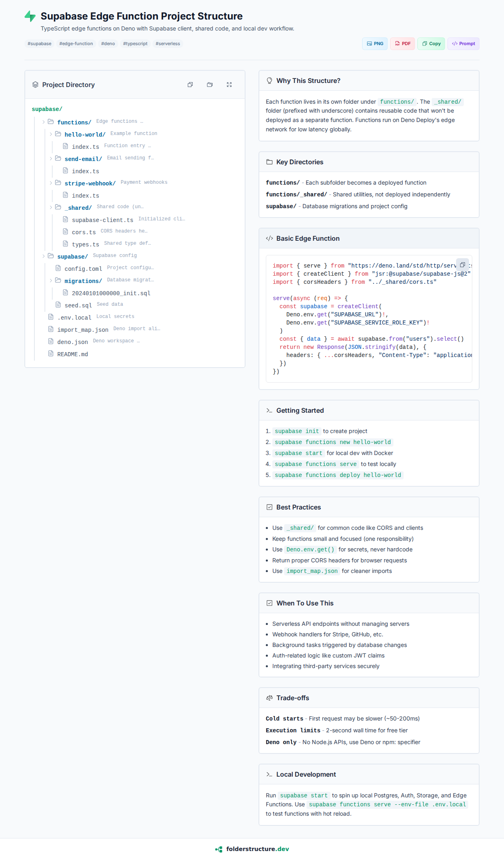Image resolution: width=504 pixels, height=860 pixels.
Task: Copy the Basic Edge Function code snippet
Action: (462, 265)
